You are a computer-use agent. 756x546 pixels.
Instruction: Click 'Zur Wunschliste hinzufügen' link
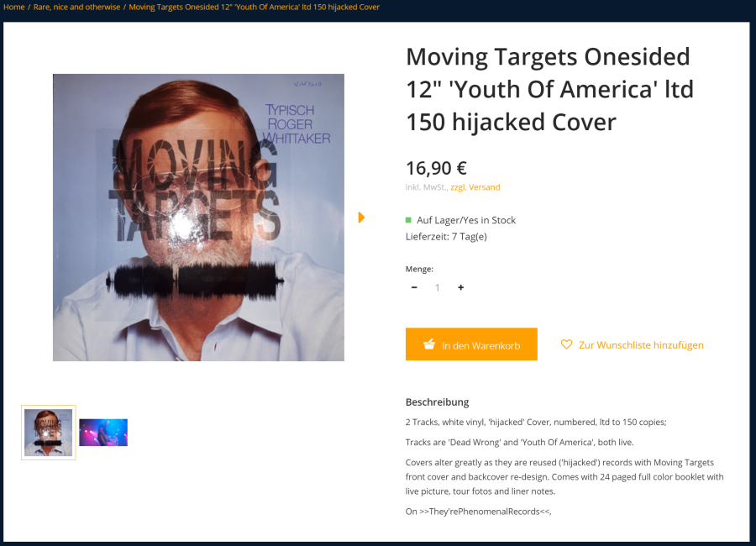(641, 345)
